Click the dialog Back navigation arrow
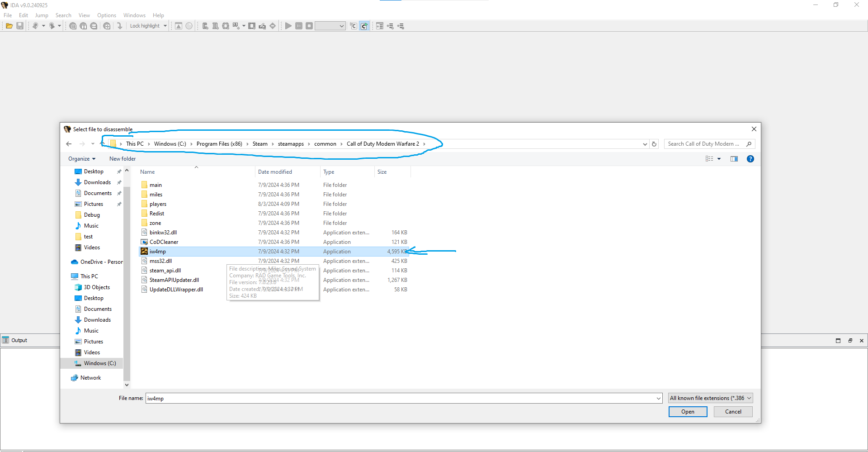 click(69, 144)
